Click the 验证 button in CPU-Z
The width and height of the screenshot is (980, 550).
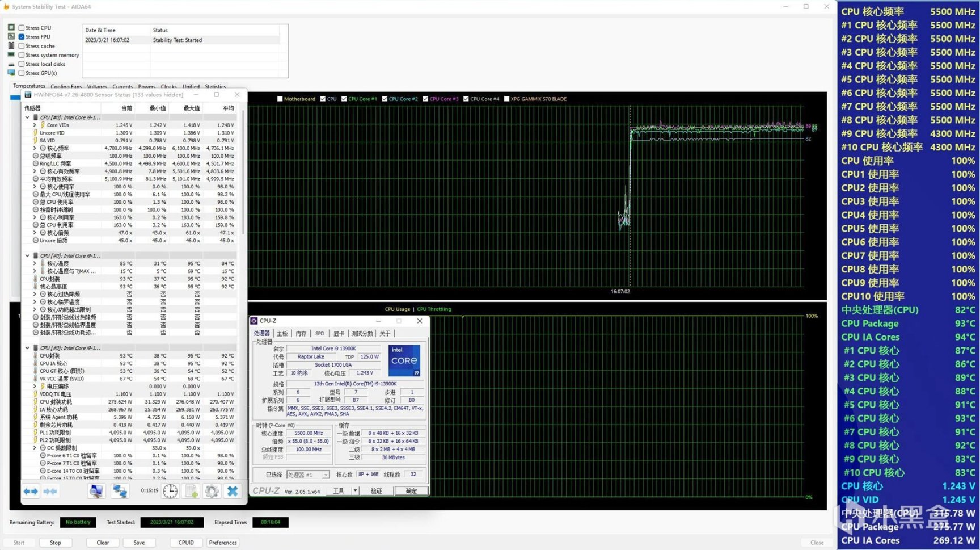pyautogui.click(x=376, y=490)
